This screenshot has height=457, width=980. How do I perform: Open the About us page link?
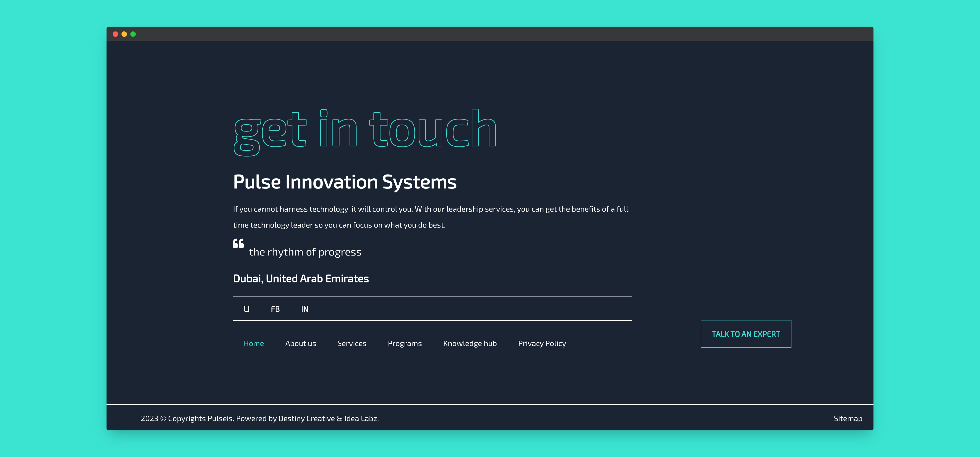[301, 343]
